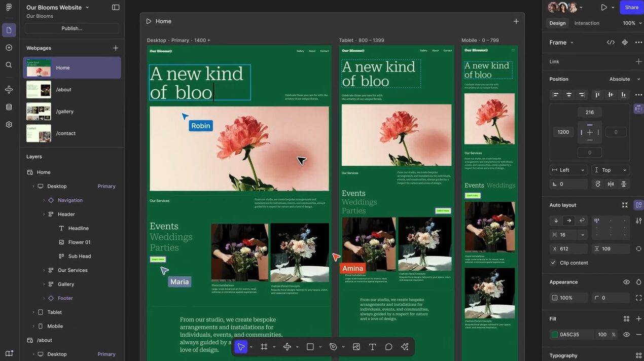Add a new webpage with plus icon
This screenshot has width=644, height=361.
point(116,48)
